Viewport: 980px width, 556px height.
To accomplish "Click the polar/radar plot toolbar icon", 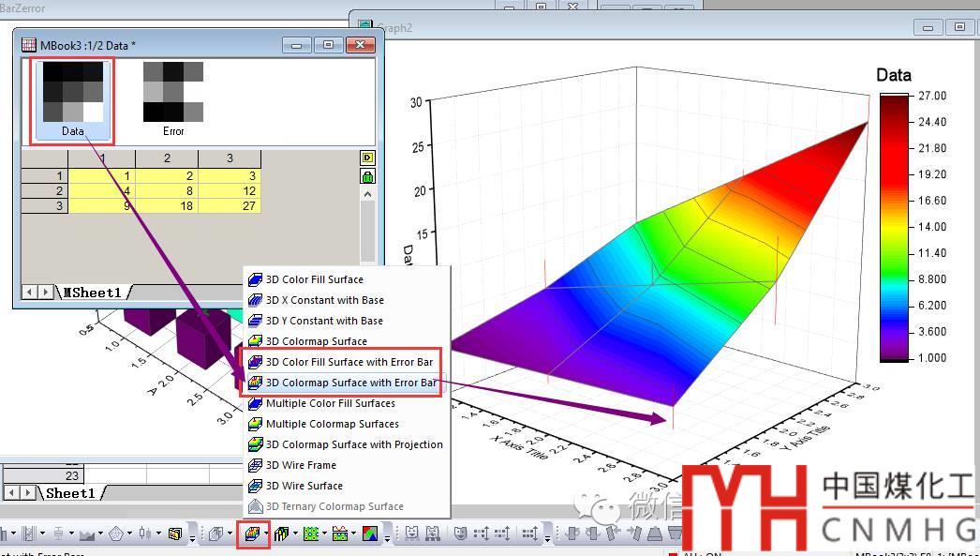I will tap(116, 533).
